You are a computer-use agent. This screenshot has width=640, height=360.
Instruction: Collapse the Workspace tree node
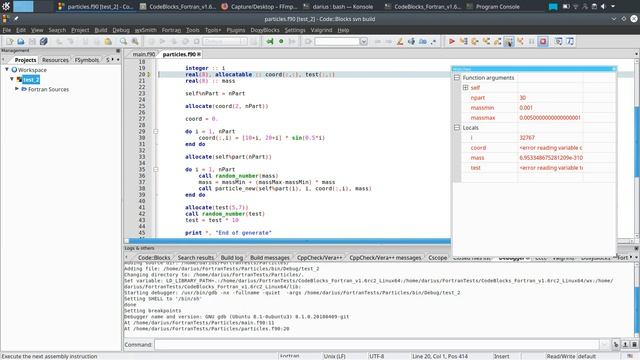coord(7,70)
